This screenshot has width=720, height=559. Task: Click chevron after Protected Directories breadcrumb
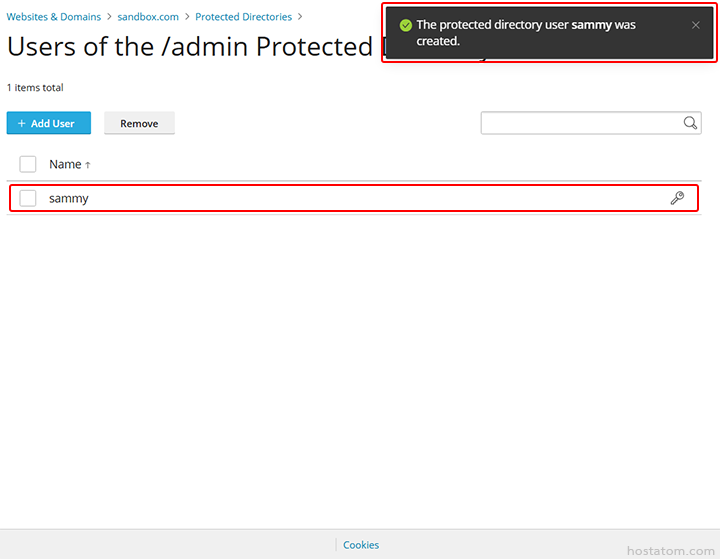pyautogui.click(x=300, y=17)
